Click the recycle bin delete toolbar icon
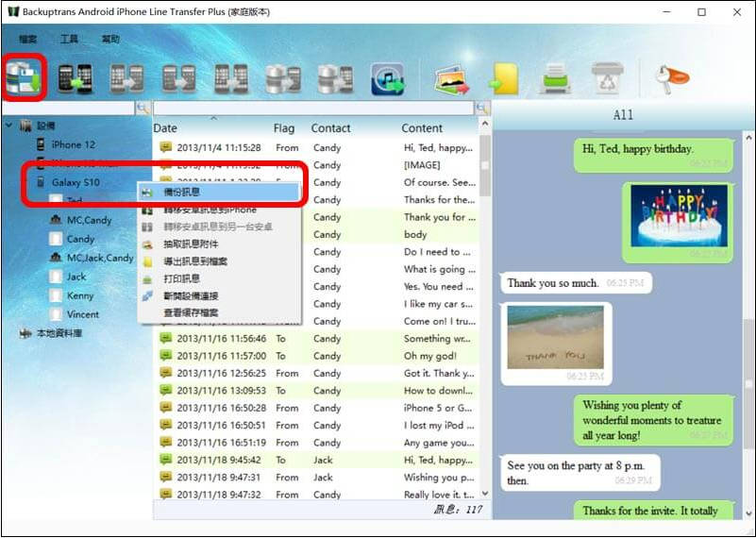 point(607,78)
